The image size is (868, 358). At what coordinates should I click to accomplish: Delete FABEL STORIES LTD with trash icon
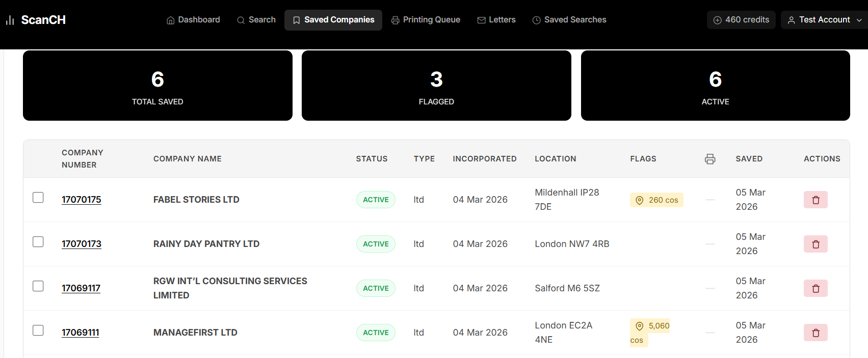pyautogui.click(x=816, y=200)
